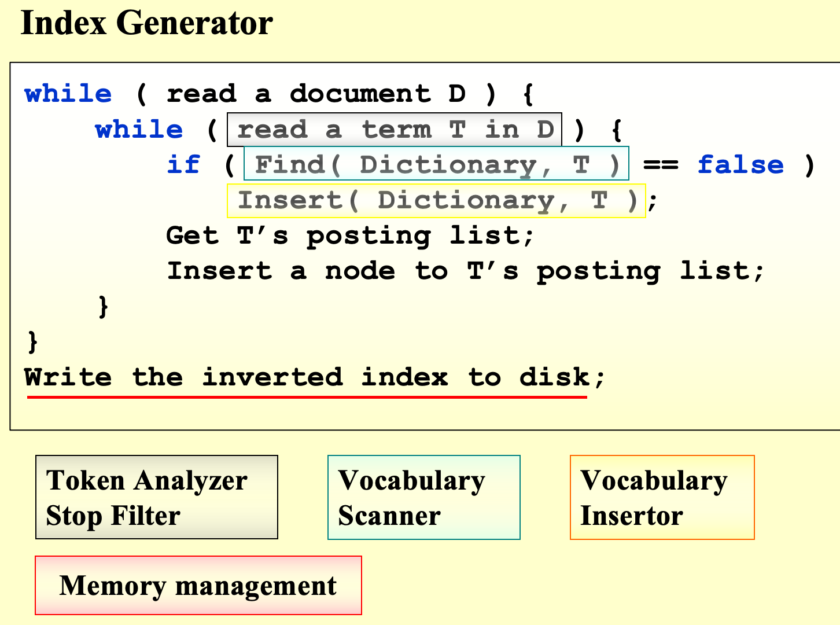Click the 'Find( Dictionary, T )' box
Image resolution: width=840 pixels, height=625 pixels.
point(436,164)
